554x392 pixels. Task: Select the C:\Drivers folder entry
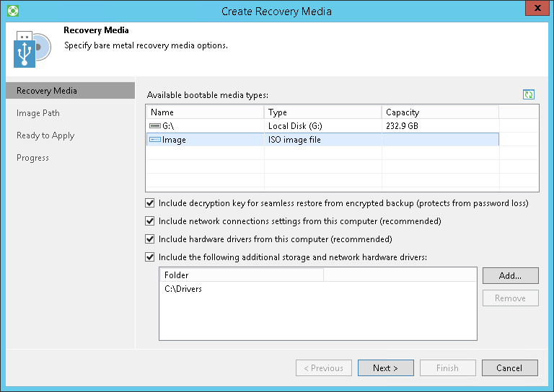(183, 289)
